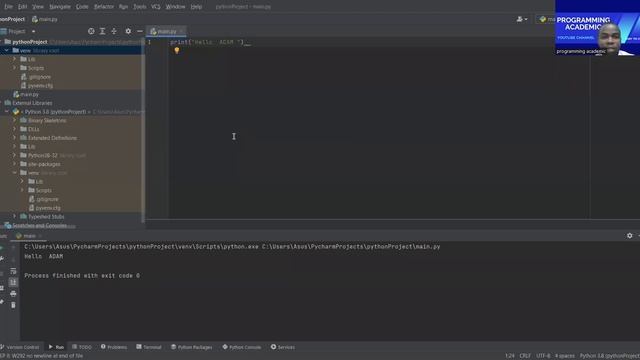640x360 pixels.
Task: Open the Navigate menu
Action: 60,7
